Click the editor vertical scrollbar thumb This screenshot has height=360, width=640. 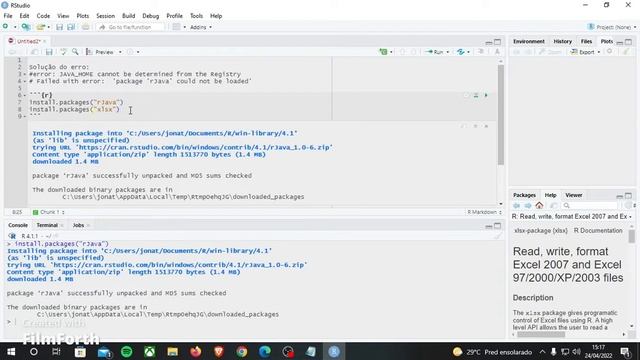[500, 114]
